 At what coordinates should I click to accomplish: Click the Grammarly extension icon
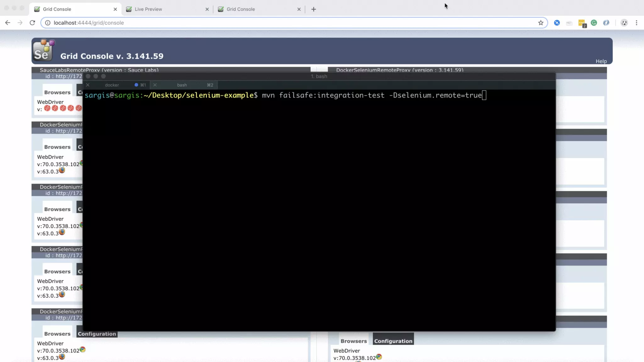click(x=594, y=23)
